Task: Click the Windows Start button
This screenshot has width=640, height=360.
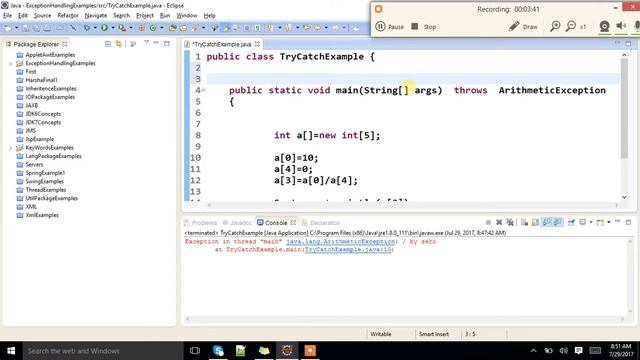Action: point(11,351)
